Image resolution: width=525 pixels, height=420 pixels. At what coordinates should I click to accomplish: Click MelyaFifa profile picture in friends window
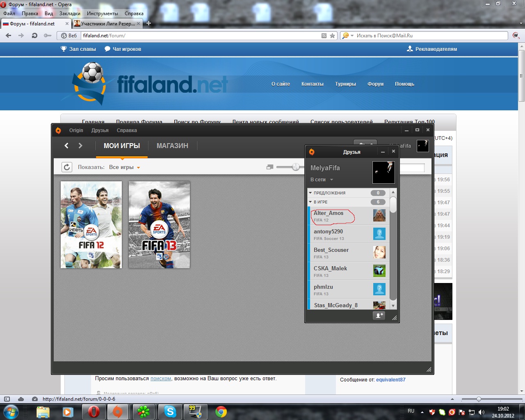[383, 172]
